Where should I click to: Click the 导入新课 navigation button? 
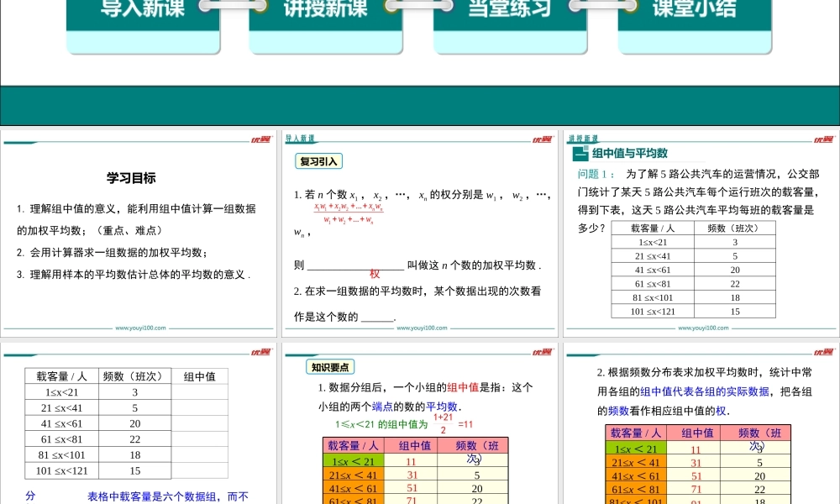[143, 10]
